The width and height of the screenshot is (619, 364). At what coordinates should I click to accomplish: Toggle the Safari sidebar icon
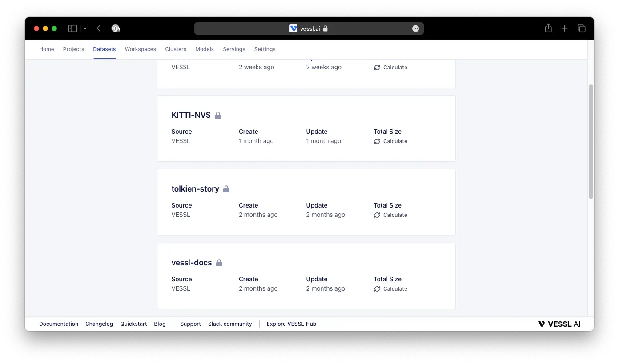point(72,28)
